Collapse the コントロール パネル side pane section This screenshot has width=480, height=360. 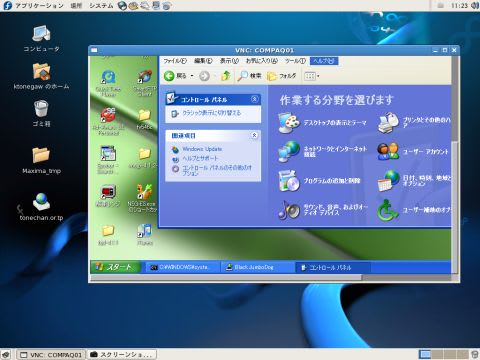click(x=254, y=99)
